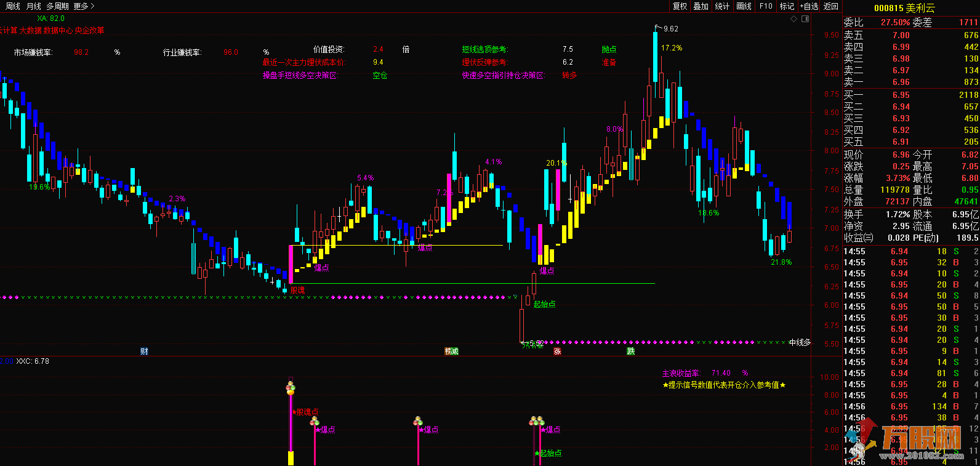Click the 外盘 72137 value
The height and width of the screenshot is (466, 980).
(x=898, y=201)
